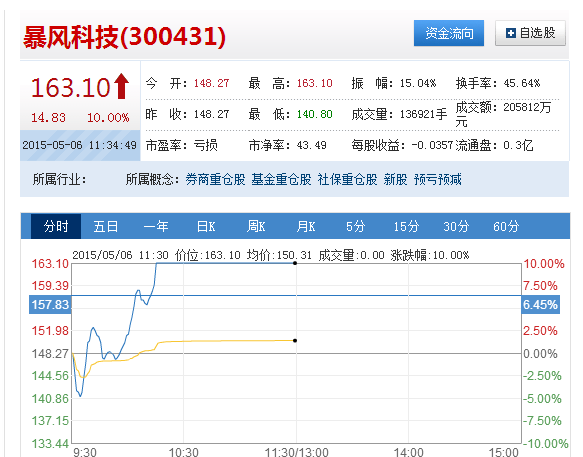Click stock title 暴风科技(300431)
Viewport: 583px width, 457px height.
pyautogui.click(x=124, y=37)
